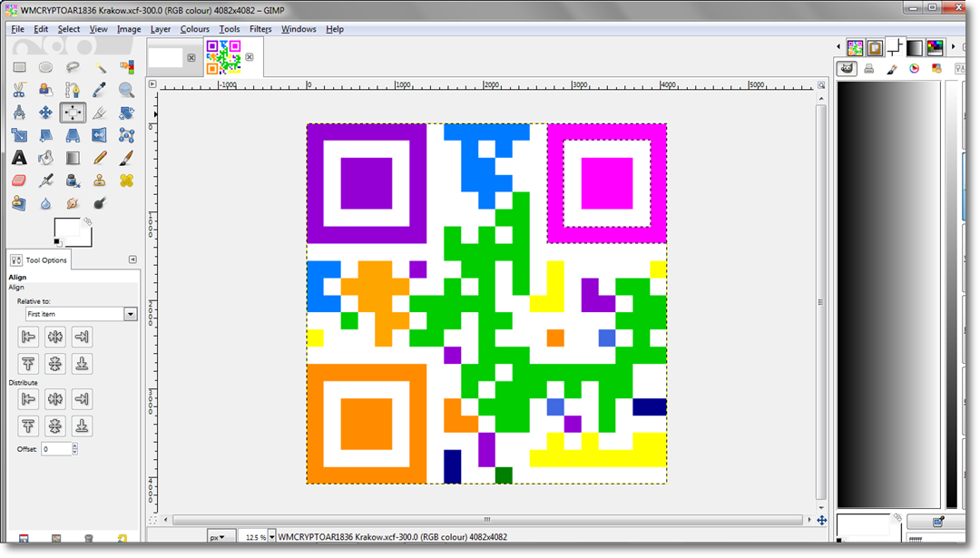The width and height of the screenshot is (980, 558).
Task: Swap foreground and background colours
Action: click(87, 221)
